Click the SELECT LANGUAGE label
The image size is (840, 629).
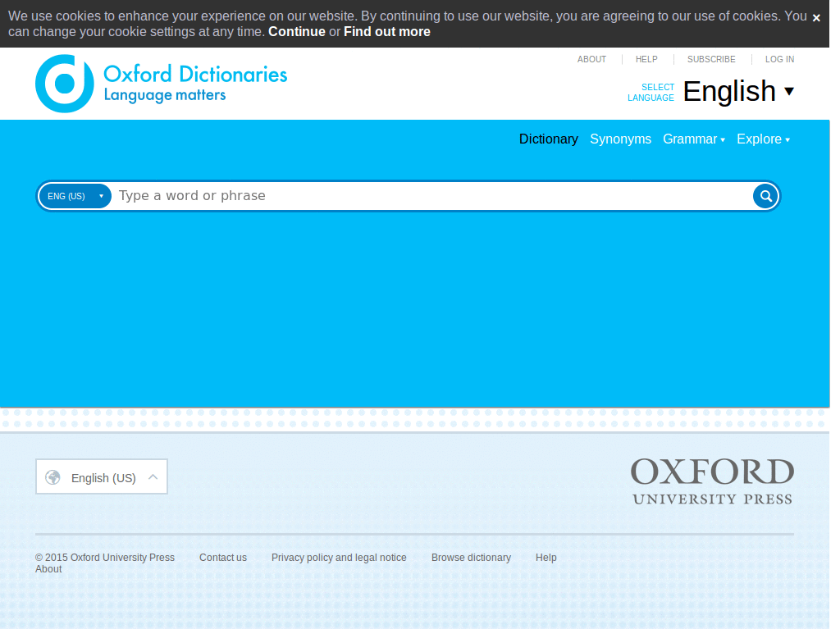coord(651,92)
